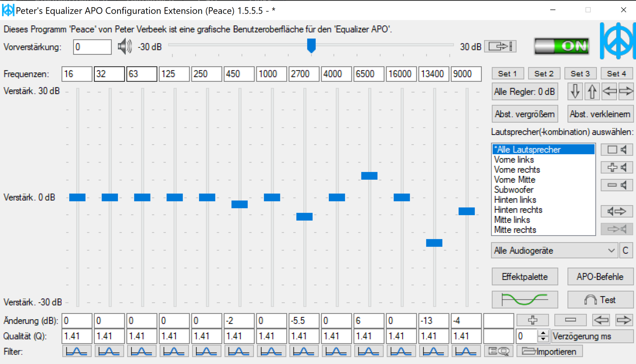Switch to Set 4 preset
The height and width of the screenshot is (364, 636).
tap(616, 74)
